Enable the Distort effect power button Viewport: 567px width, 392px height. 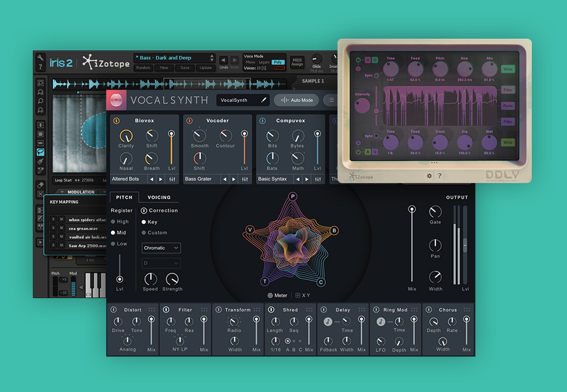(x=113, y=309)
